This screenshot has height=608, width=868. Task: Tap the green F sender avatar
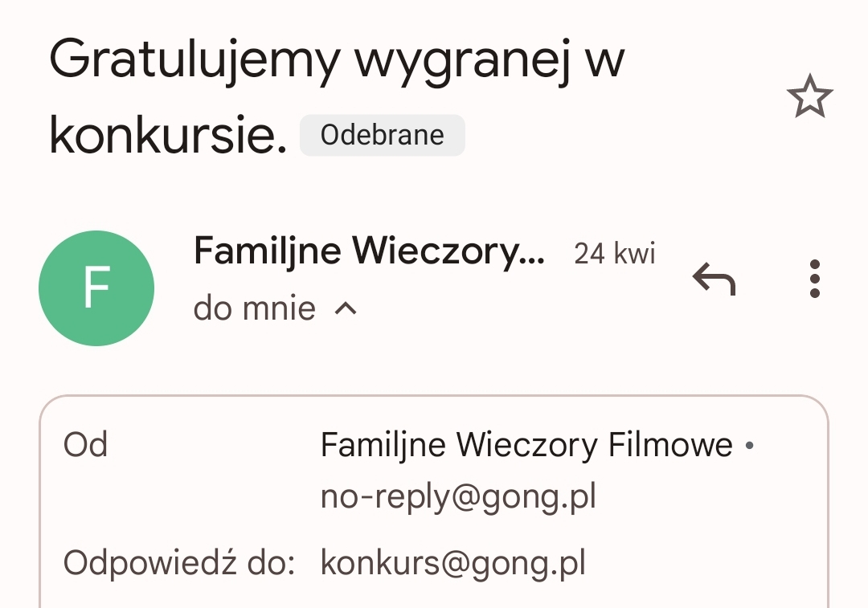click(96, 288)
